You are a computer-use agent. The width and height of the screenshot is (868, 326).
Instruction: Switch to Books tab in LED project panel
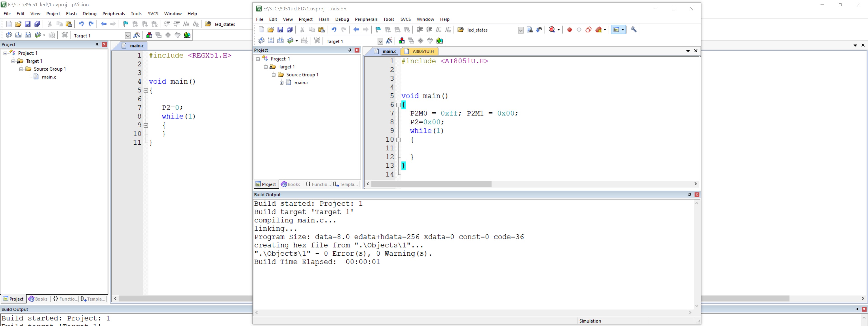[x=291, y=184]
